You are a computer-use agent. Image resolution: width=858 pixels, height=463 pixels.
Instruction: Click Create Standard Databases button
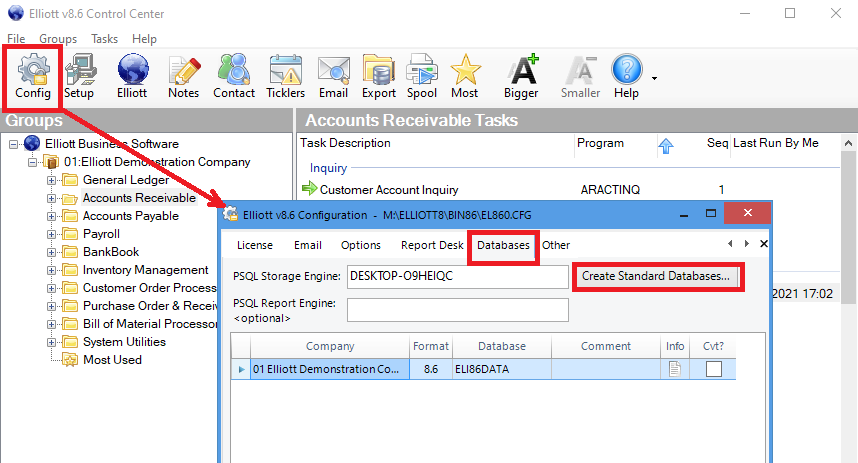656,276
